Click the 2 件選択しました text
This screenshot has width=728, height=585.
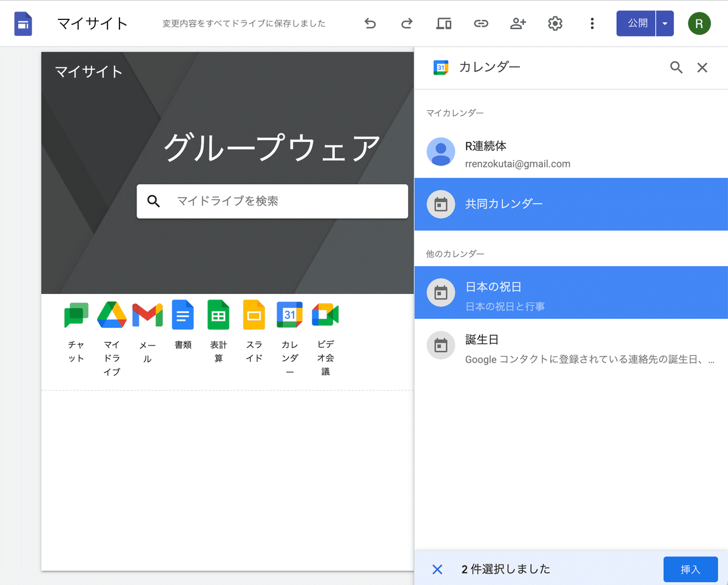click(506, 569)
